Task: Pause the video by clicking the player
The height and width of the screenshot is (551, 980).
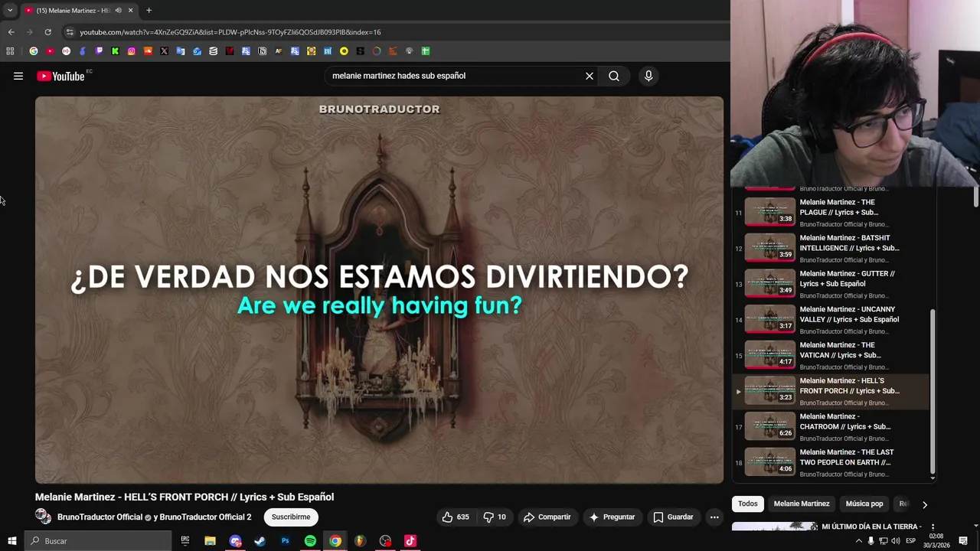Action: tap(379, 290)
